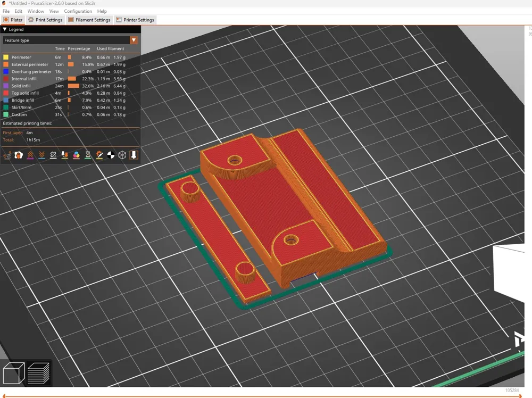Switch to the Filament Settings tab
Image resolution: width=532 pixels, height=398 pixels.
(89, 20)
